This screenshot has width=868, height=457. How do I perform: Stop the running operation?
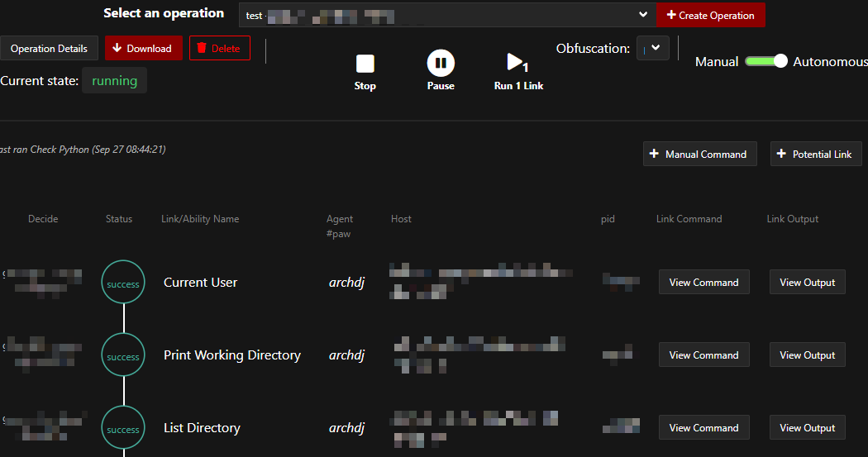365,72
